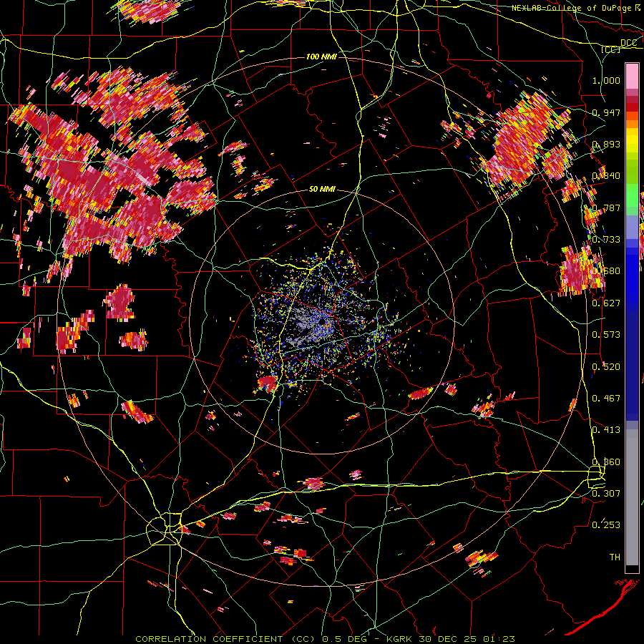The image size is (644, 644).
Task: Click the 50 NMI range ring label
Action: tap(322, 190)
